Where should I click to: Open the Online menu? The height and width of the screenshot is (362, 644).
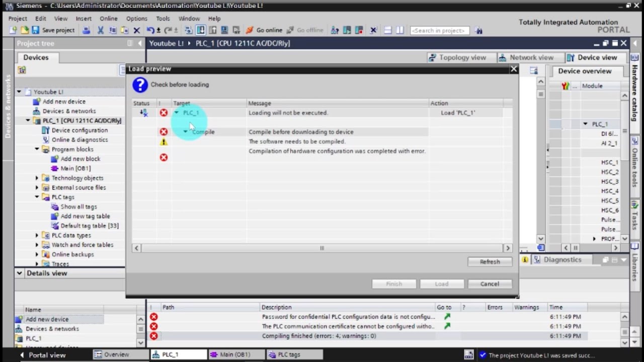coord(108,19)
